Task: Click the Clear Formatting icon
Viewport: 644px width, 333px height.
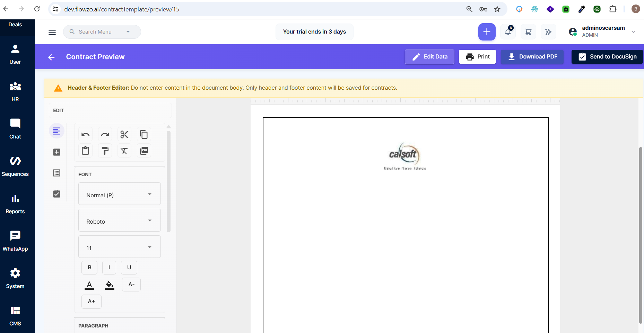Action: pyautogui.click(x=124, y=151)
